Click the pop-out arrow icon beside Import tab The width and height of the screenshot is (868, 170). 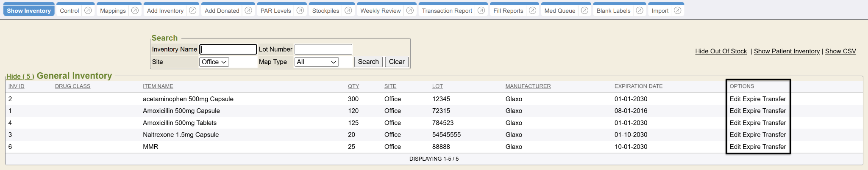click(x=677, y=11)
